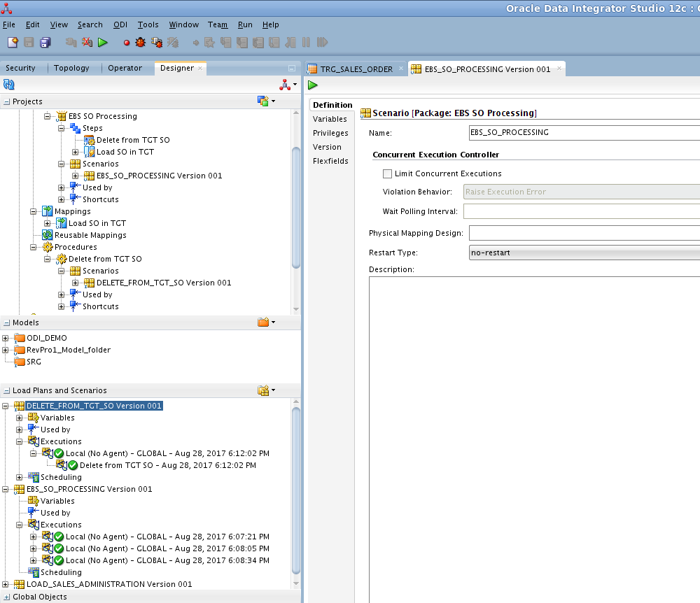Image resolution: width=700 pixels, height=603 pixels.
Task: Switch to the Topology tab
Action: [x=71, y=69]
